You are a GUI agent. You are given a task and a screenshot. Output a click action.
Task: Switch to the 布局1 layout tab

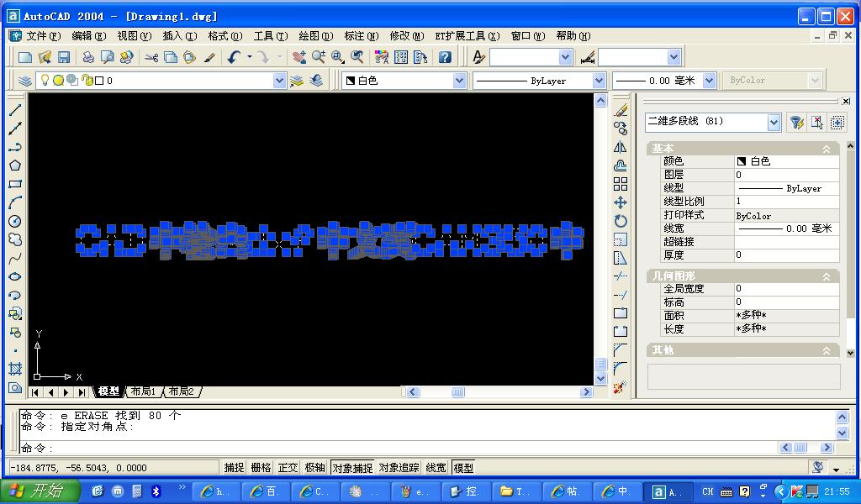tap(143, 391)
